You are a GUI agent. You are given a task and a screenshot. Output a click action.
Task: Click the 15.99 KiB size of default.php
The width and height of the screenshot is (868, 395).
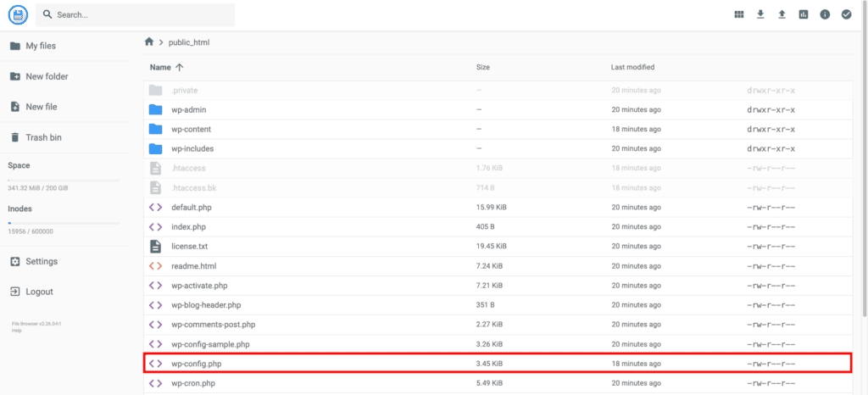click(491, 208)
